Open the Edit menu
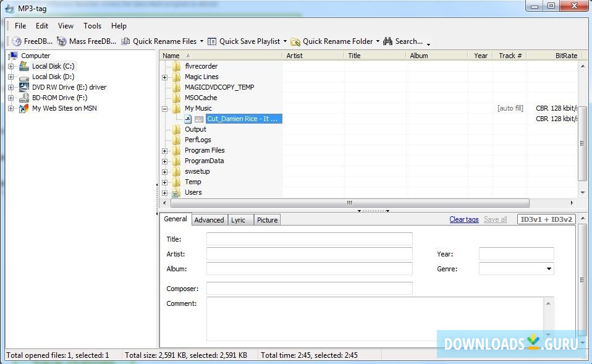The height and width of the screenshot is (364, 592). 42,26
